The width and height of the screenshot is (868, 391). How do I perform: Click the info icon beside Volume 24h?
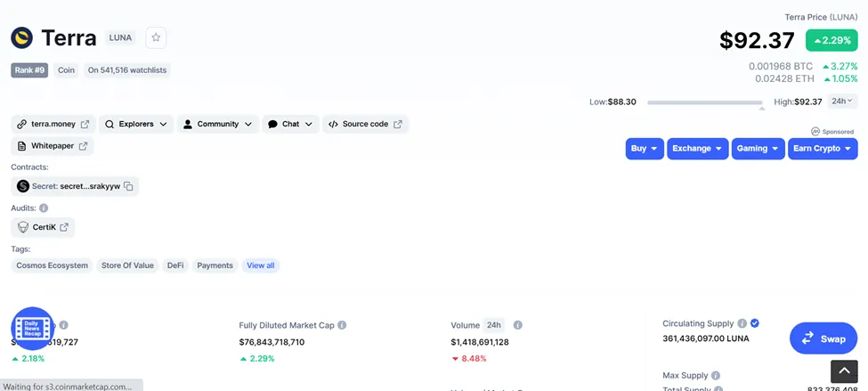517,325
